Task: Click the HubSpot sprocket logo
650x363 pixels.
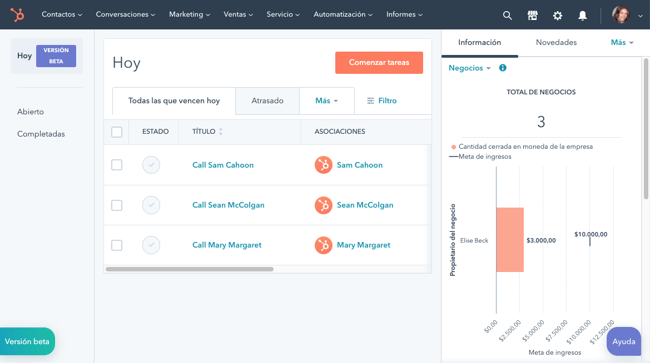Action: pyautogui.click(x=17, y=15)
